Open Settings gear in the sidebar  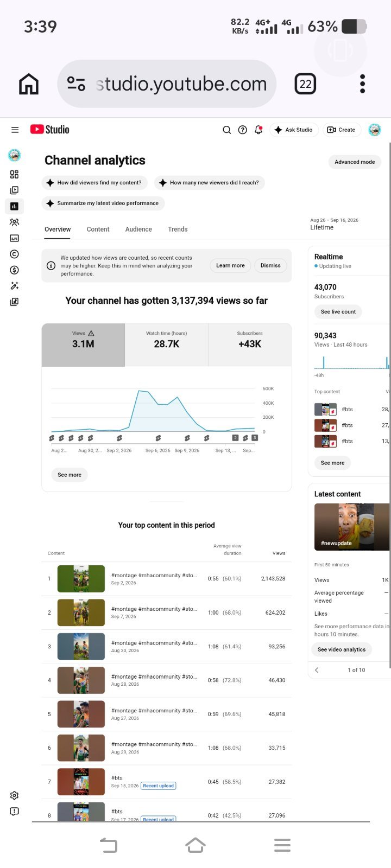click(x=15, y=795)
